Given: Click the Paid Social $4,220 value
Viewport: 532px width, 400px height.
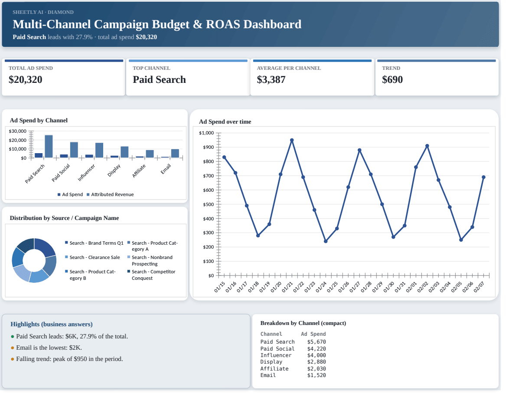Looking at the screenshot, I should [x=317, y=349].
